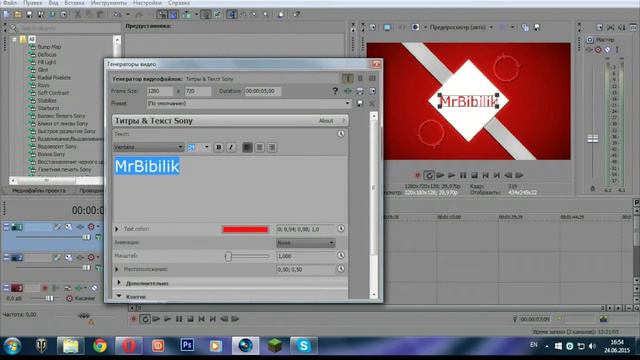Adjust the Масштаб slider handle
Viewport: 640px width, 360px height.
(x=228, y=256)
